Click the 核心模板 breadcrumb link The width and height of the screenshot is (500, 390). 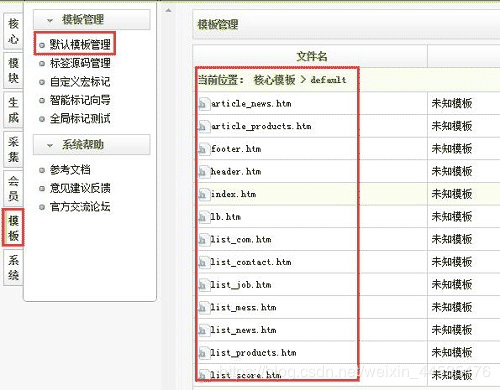point(274,80)
